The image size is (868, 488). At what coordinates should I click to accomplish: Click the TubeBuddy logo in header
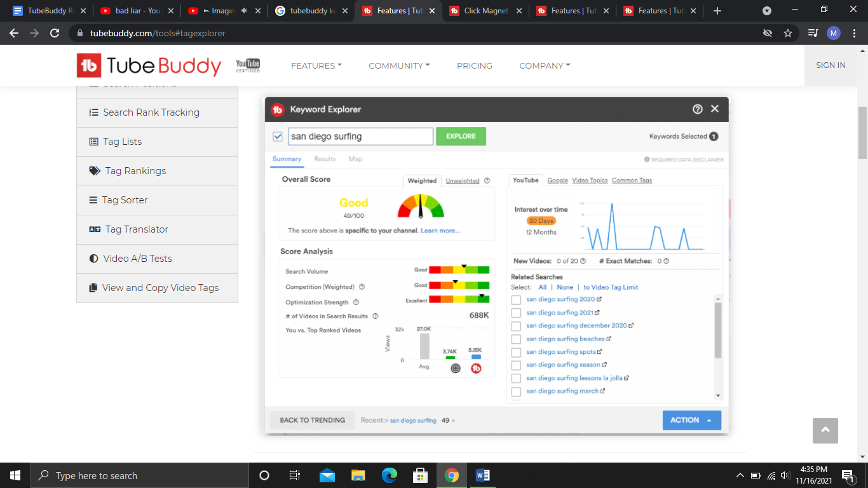coord(149,65)
